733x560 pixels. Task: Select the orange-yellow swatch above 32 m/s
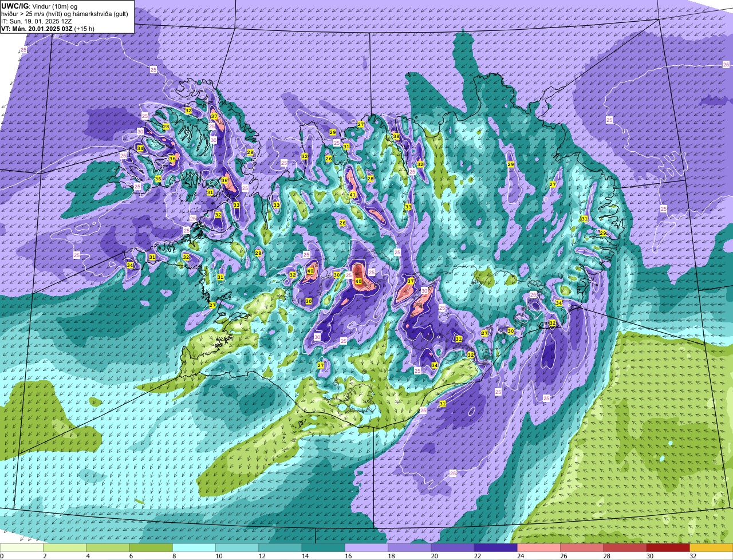(711, 547)
